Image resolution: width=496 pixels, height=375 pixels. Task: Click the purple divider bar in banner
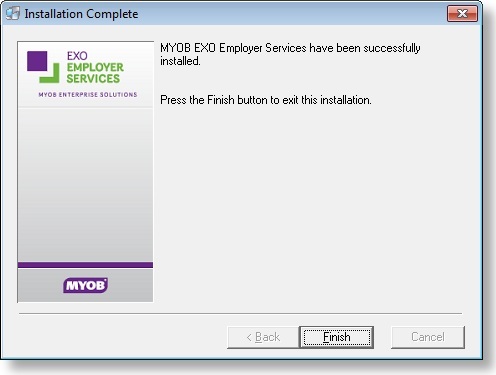point(85,265)
